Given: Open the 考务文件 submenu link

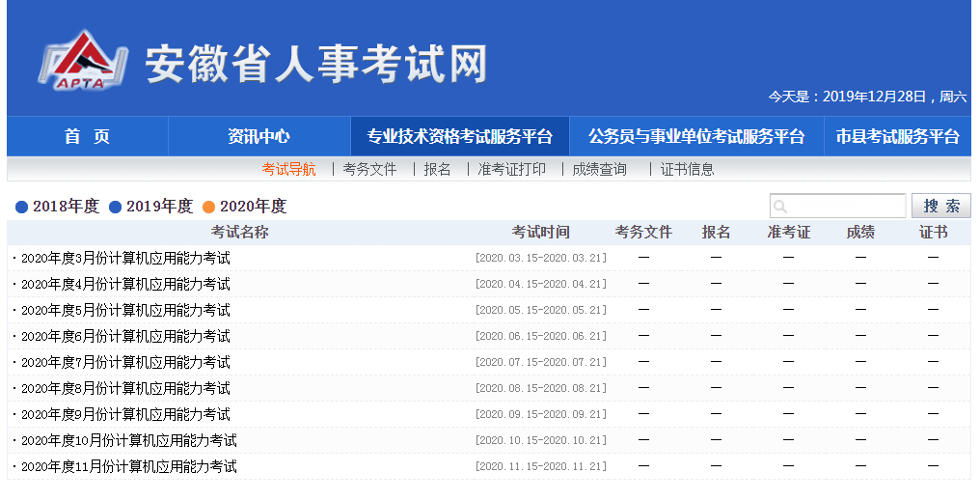Looking at the screenshot, I should tap(369, 169).
